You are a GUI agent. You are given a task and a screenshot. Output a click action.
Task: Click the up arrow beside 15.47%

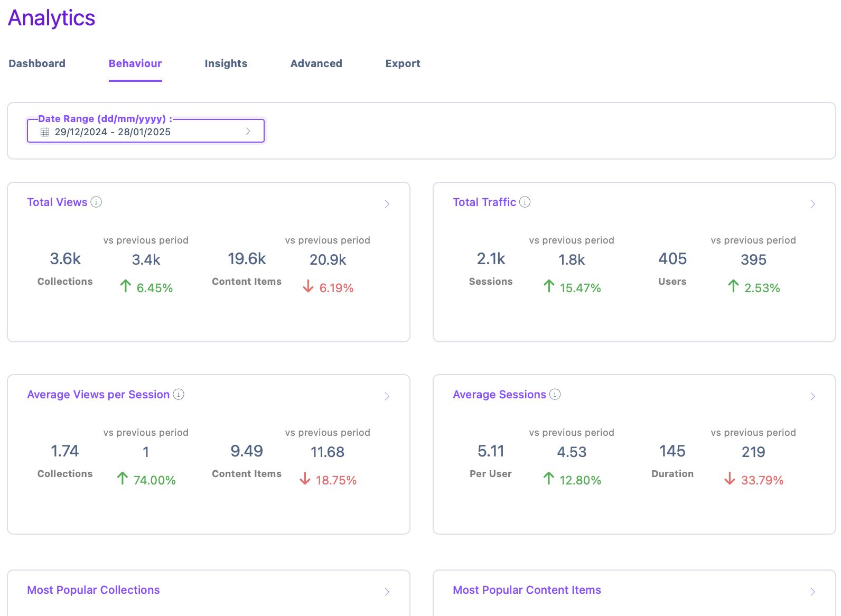[549, 286]
